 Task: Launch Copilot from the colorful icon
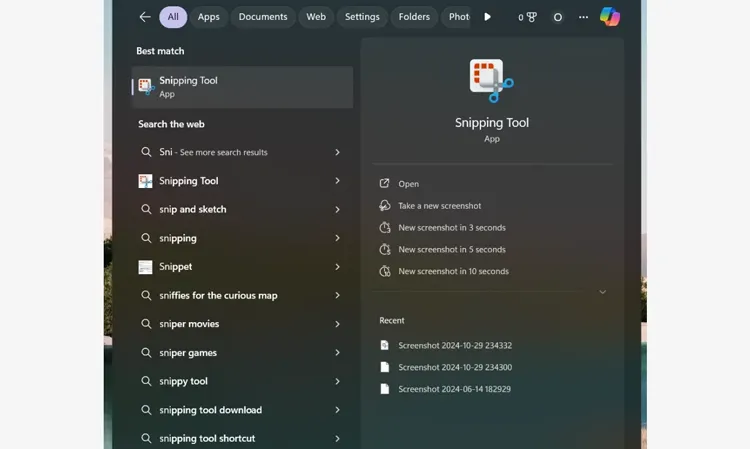click(610, 17)
